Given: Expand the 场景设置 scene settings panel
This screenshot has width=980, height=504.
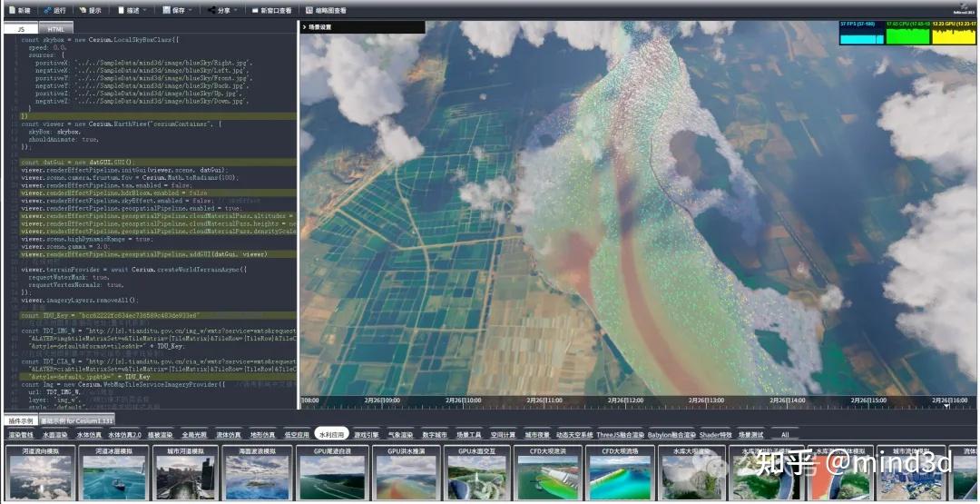Looking at the screenshot, I should click(x=319, y=27).
